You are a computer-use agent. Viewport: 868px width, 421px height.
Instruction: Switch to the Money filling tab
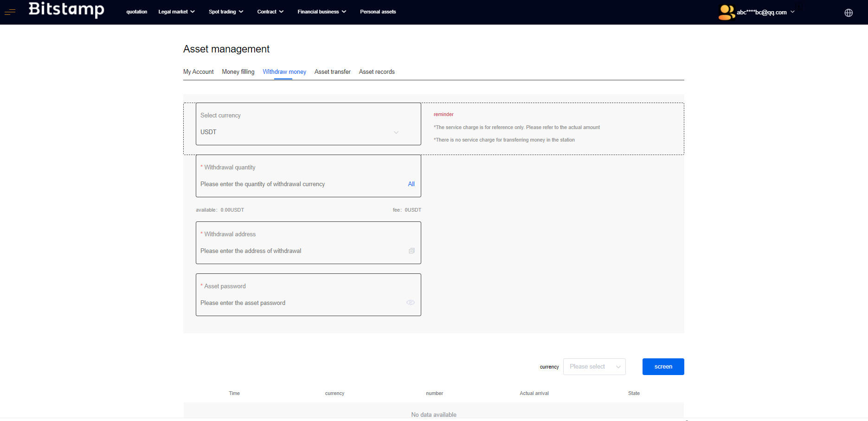(x=238, y=72)
